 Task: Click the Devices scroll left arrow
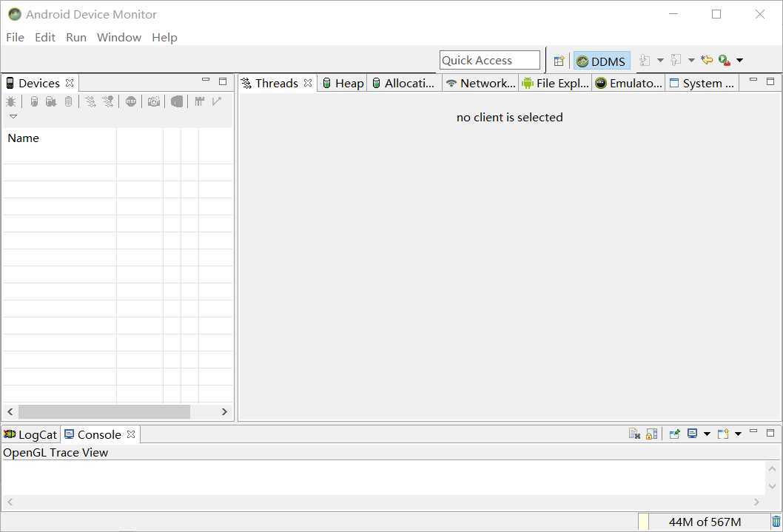coord(10,411)
